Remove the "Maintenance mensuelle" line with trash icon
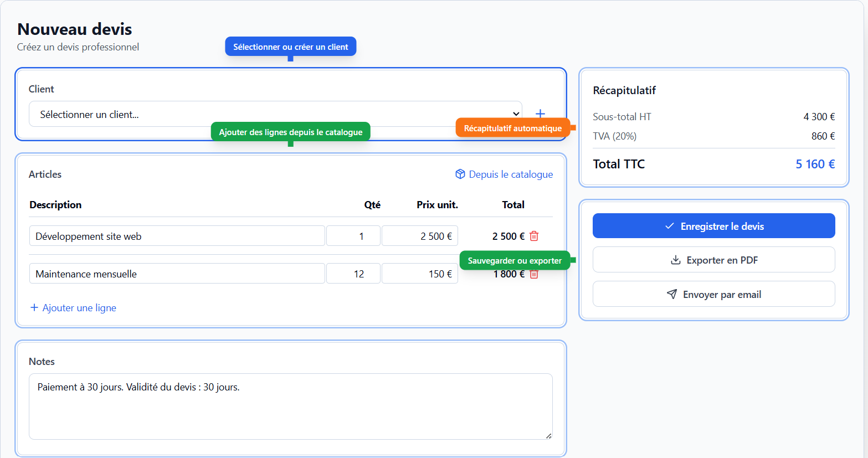Screen dimensions: 868x458 tap(533, 273)
